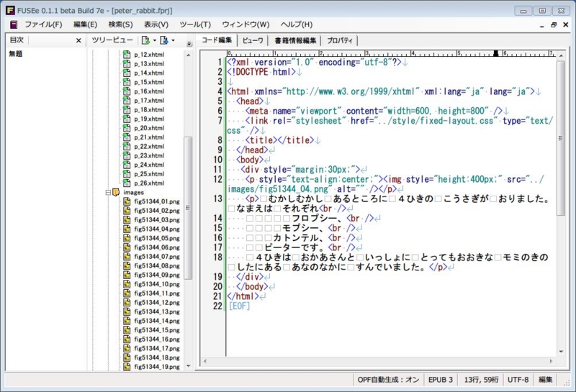Select fig51344_06.png in the tree
This screenshot has width=576, height=392.
pos(157,247)
